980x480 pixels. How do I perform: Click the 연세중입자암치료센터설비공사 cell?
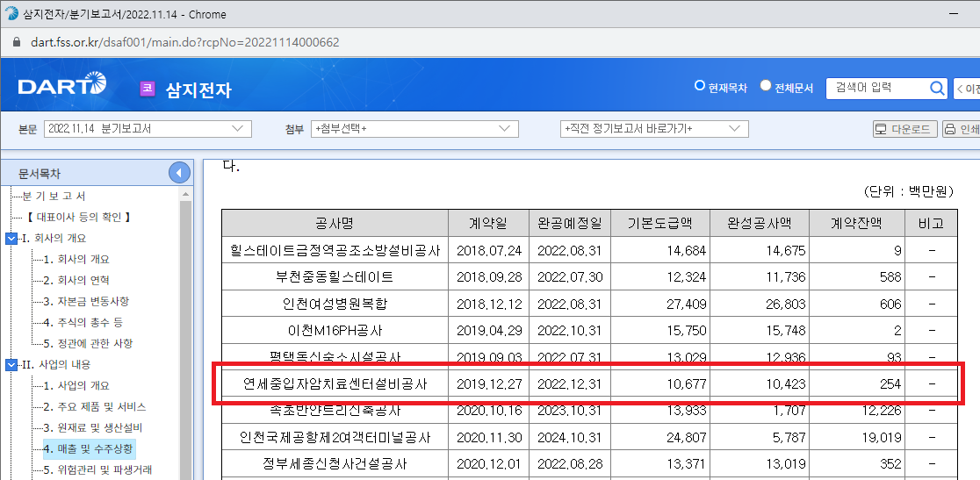[335, 383]
